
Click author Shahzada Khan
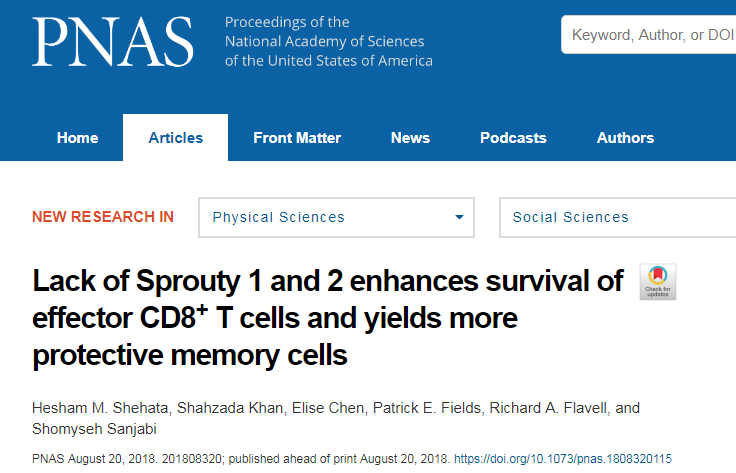(230, 408)
